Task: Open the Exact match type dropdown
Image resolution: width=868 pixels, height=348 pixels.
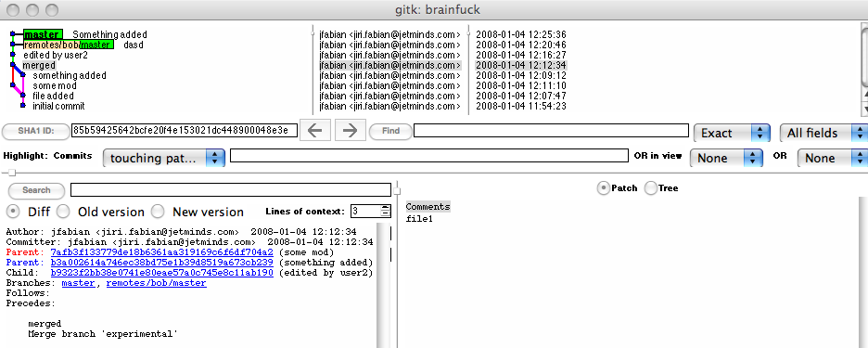Action: [732, 133]
